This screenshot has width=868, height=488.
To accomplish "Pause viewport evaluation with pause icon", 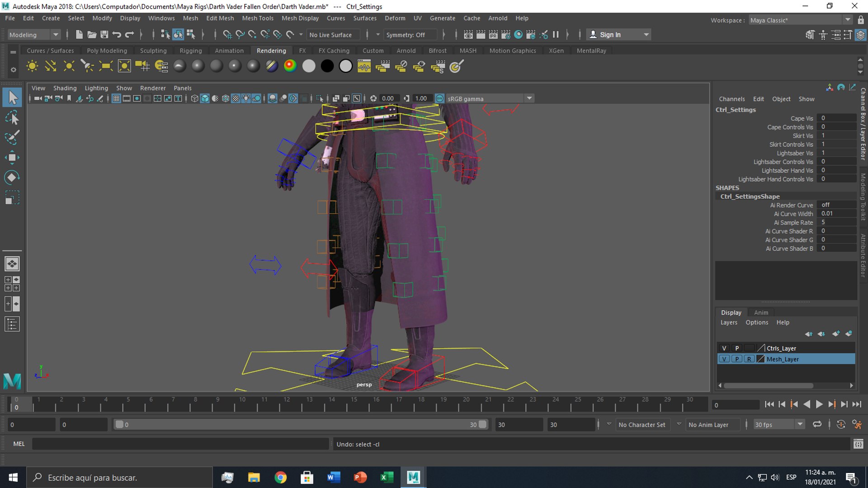I will (x=556, y=34).
